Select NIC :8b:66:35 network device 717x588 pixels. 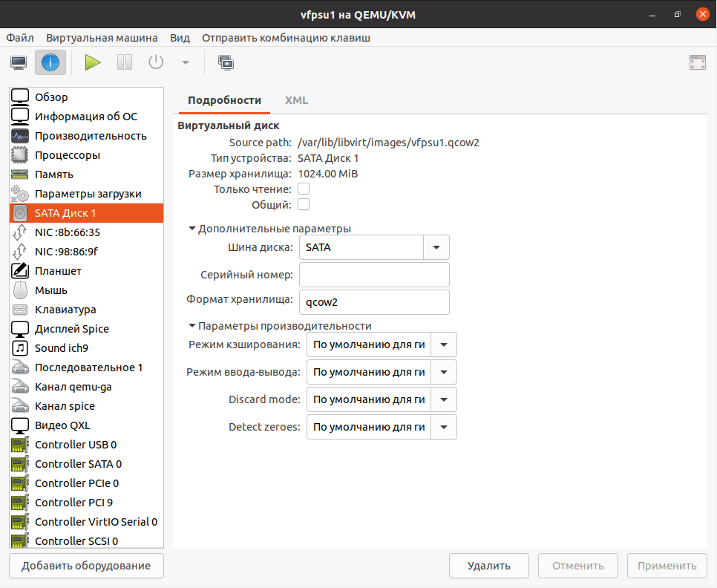(86, 232)
